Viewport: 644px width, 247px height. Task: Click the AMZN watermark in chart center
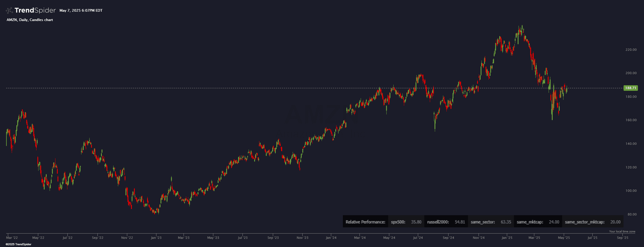[318, 115]
